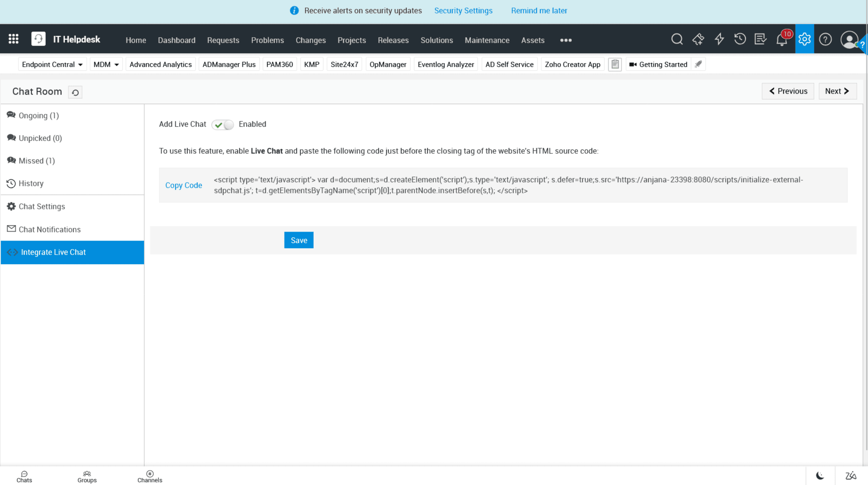Switch to the Requests tab
The width and height of the screenshot is (868, 485).
tap(223, 40)
